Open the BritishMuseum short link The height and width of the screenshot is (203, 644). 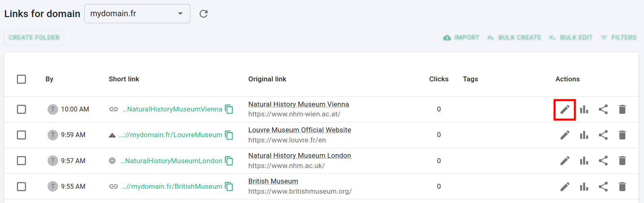point(172,186)
